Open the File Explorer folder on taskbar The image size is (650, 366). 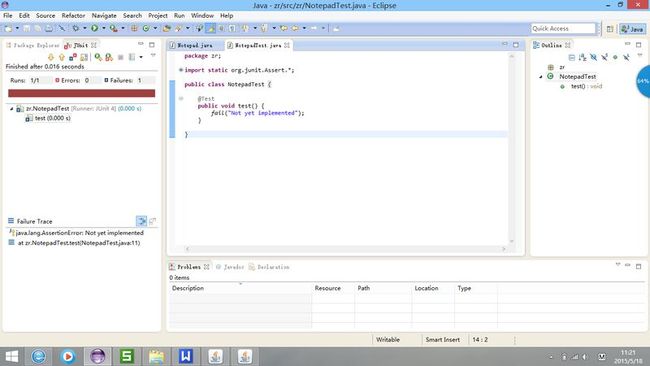tap(156, 356)
